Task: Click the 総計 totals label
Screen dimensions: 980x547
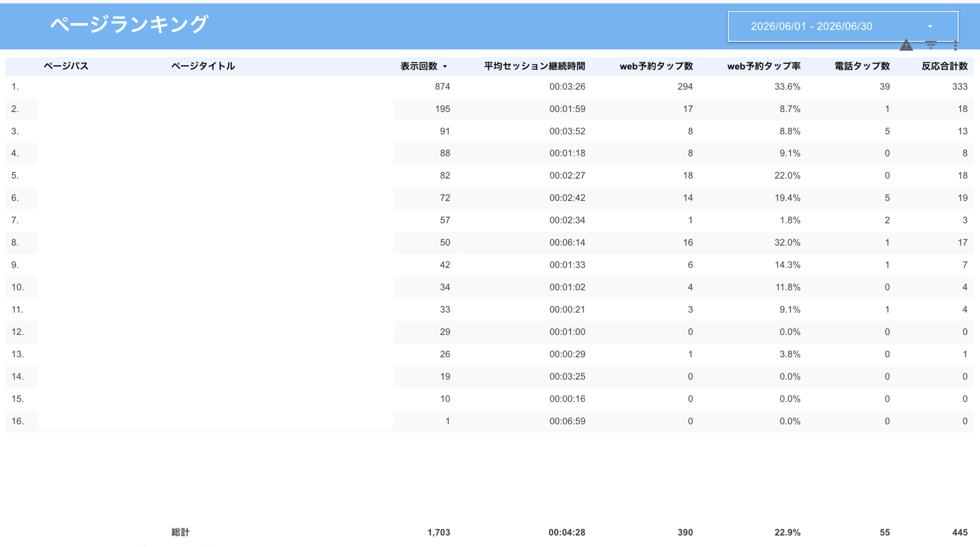Action: (180, 532)
